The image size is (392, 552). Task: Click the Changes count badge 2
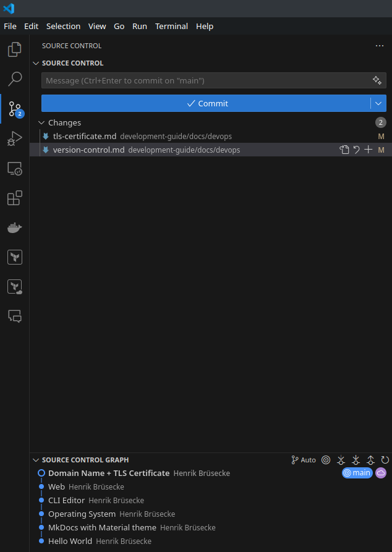point(380,122)
